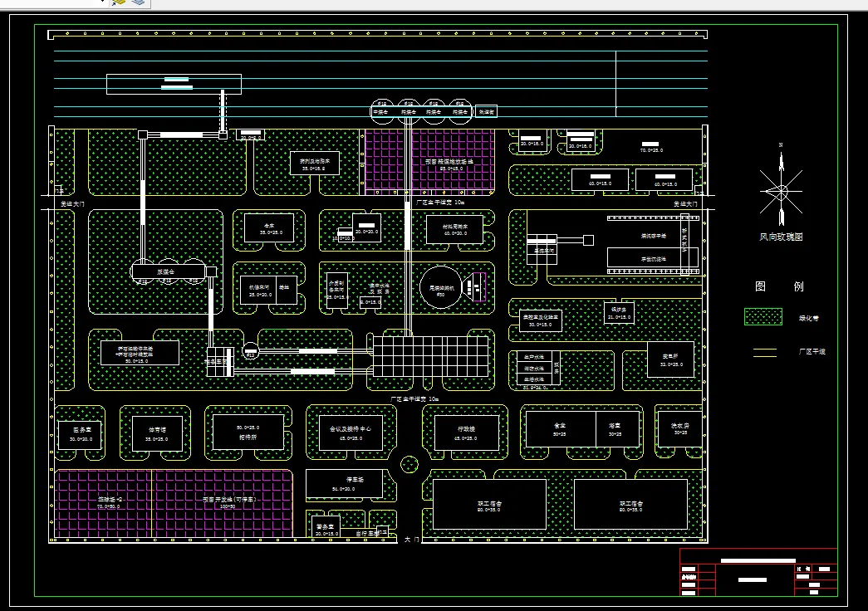Viewport: 868px width, 611px height.
Task: Select the 锅炉房 boiler room block
Action: [x=619, y=313]
